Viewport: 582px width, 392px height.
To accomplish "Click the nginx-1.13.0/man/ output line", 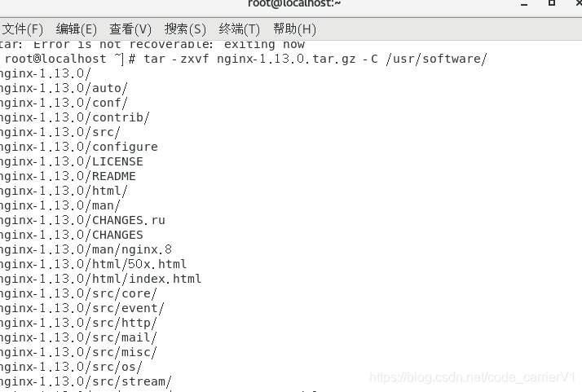I will (60, 205).
